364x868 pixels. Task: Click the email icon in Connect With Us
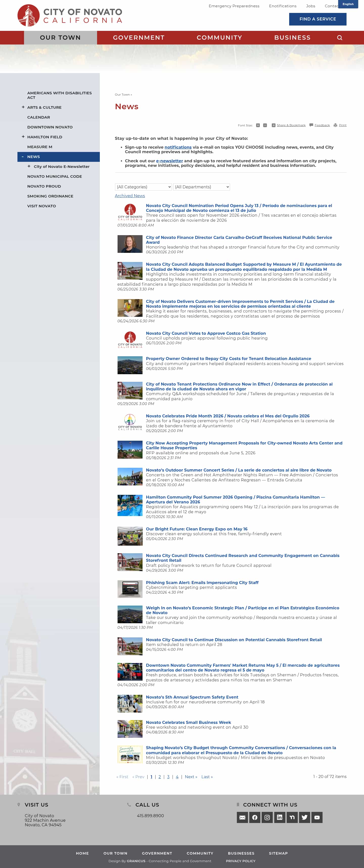pos(242,817)
